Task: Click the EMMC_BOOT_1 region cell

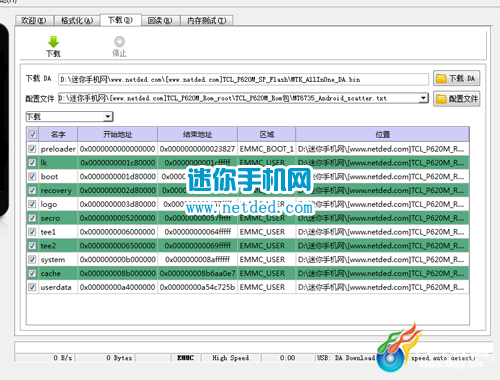Action: click(x=267, y=149)
